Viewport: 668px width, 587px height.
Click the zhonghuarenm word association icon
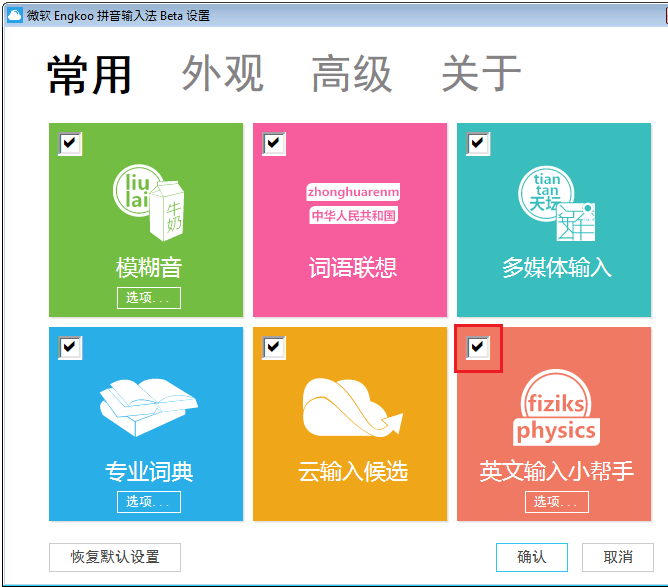coord(352,203)
